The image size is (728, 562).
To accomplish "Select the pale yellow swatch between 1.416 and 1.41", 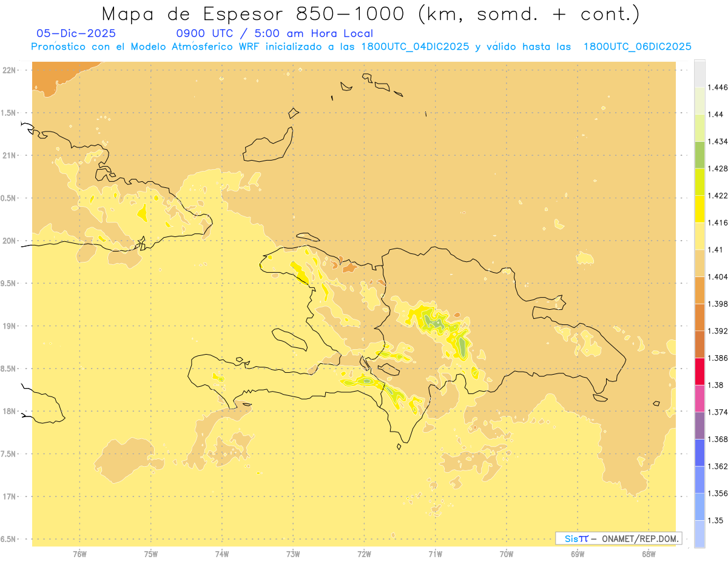I will pyautogui.click(x=699, y=236).
